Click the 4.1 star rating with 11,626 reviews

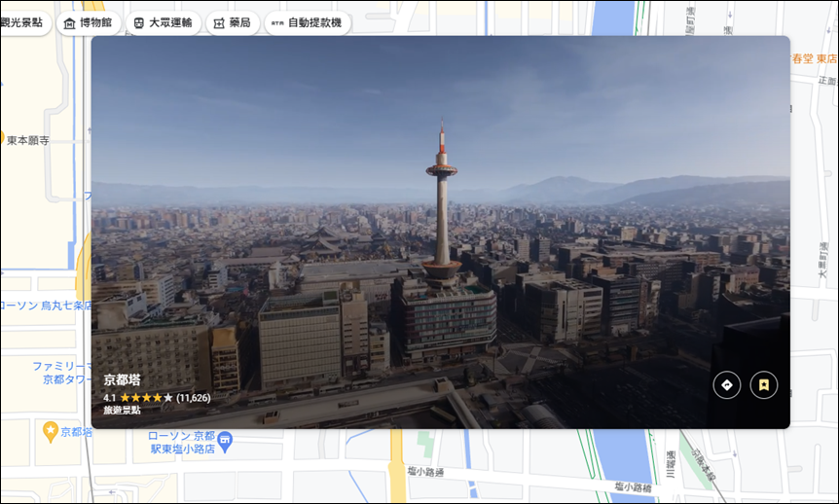(157, 398)
